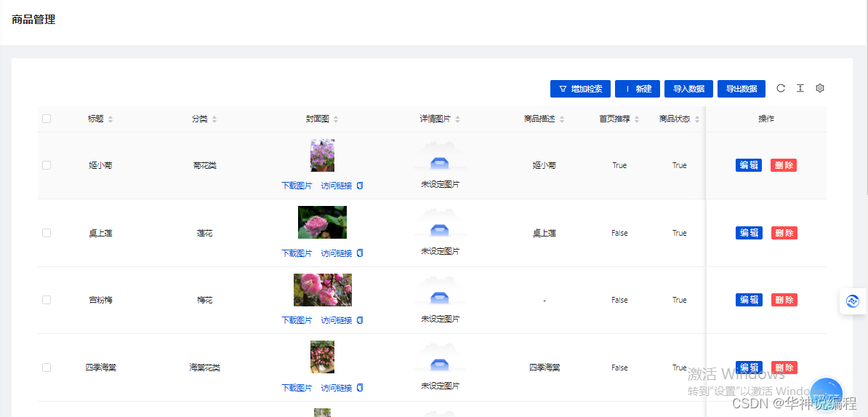Visit link for 四季海棠 cover image
868x417 pixels.
337,388
